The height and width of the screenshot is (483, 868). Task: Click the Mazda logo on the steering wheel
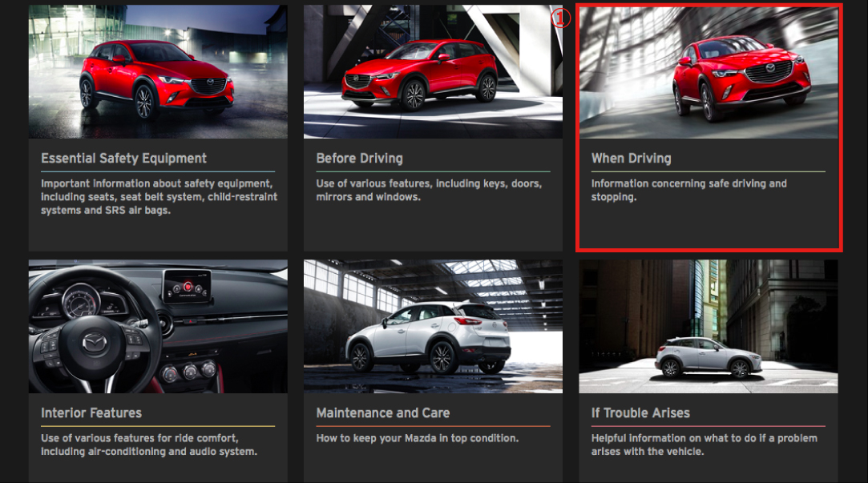point(95,344)
